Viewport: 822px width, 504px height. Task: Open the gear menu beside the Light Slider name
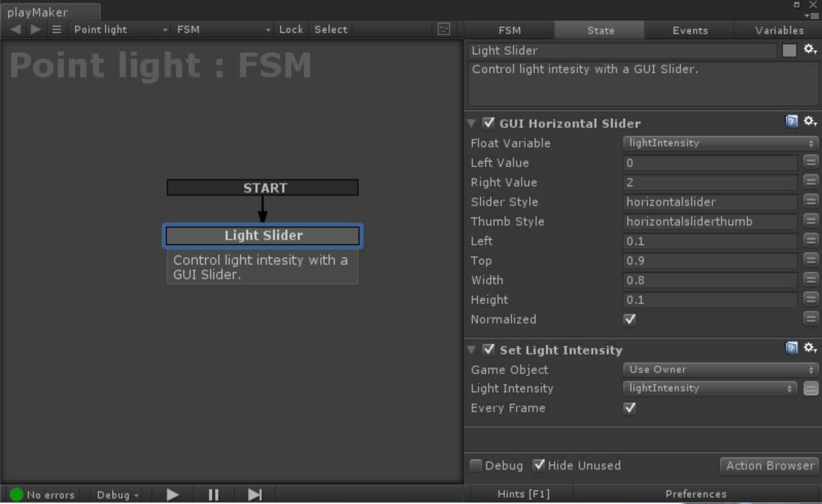(x=809, y=49)
